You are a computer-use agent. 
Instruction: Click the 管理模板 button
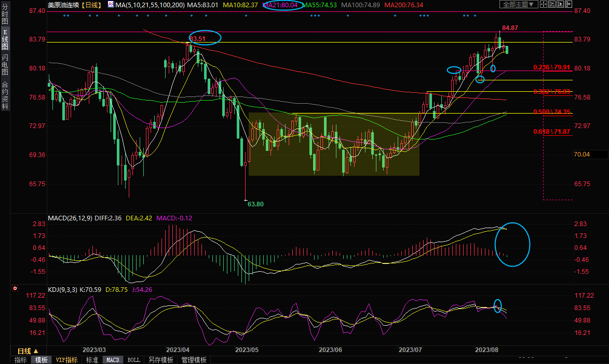pos(194,360)
